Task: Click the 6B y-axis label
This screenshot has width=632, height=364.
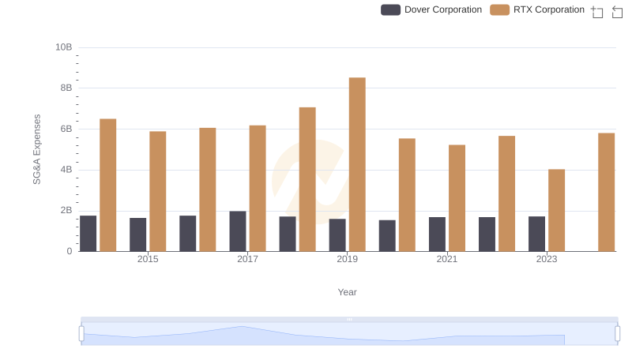Action: [x=66, y=129]
